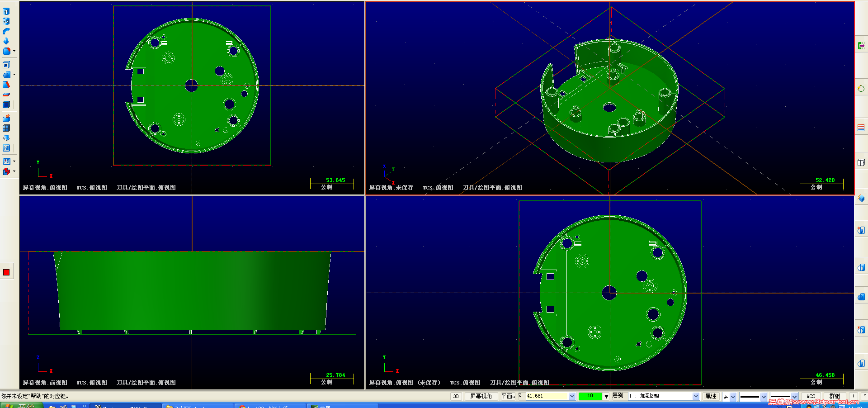Click the 层别 level button
This screenshot has width=868, height=408.
click(618, 396)
